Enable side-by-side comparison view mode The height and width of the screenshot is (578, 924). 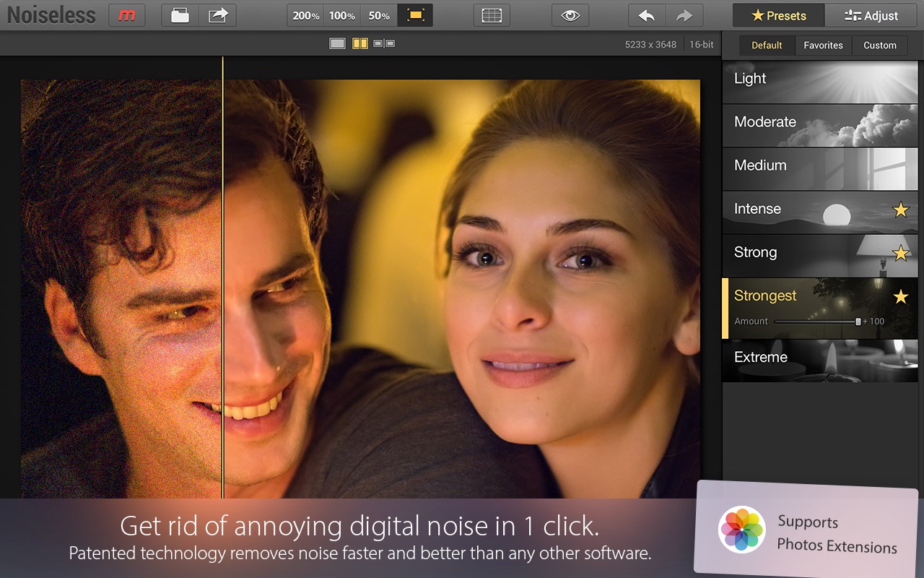pyautogui.click(x=384, y=44)
